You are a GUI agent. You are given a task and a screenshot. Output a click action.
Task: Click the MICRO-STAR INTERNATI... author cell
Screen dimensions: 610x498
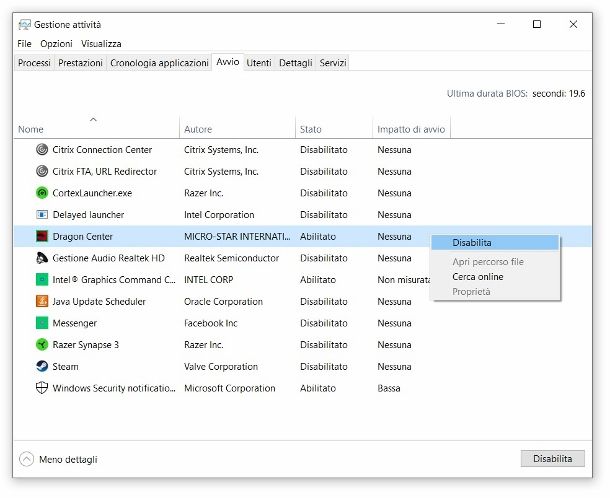coord(237,237)
